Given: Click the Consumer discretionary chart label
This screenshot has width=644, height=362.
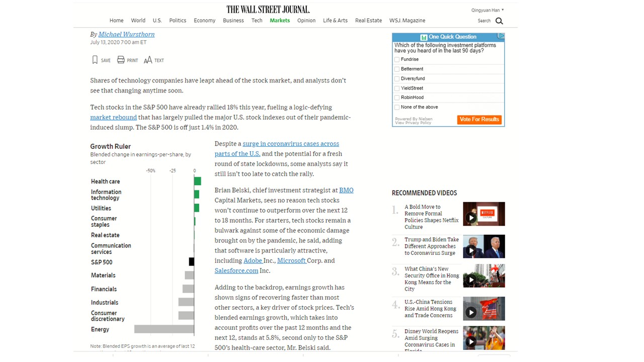Looking at the screenshot, I should point(108,316).
